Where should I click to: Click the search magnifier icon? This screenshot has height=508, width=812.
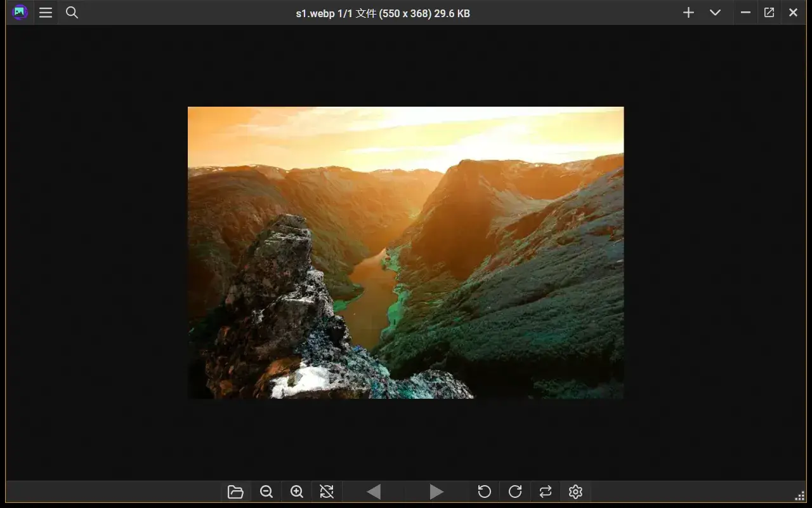(x=72, y=13)
